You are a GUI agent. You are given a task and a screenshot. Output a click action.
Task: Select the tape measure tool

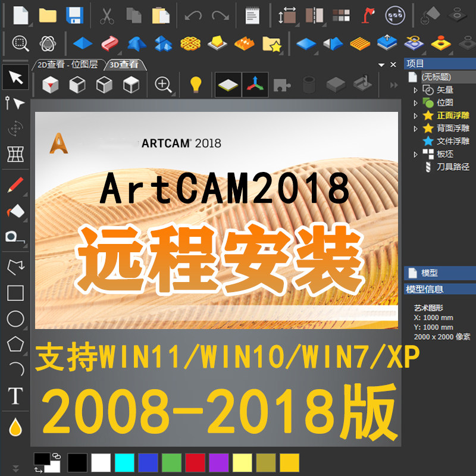coord(14,237)
